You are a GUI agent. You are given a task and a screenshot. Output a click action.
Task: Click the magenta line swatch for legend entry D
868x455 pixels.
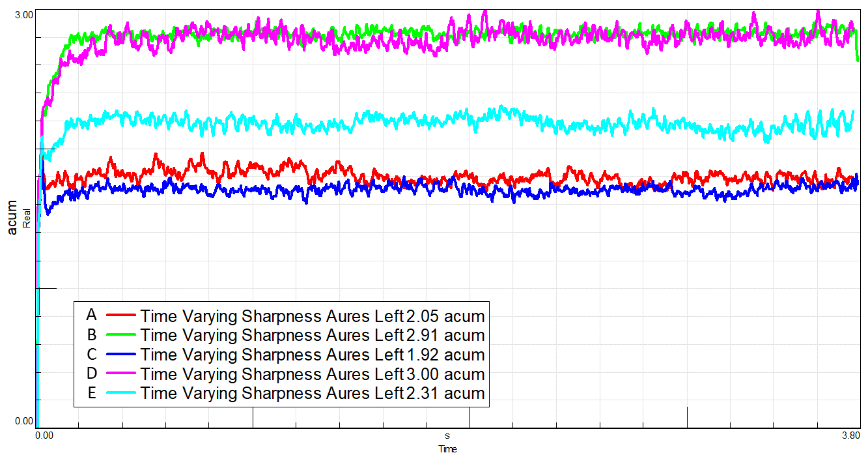click(x=119, y=374)
